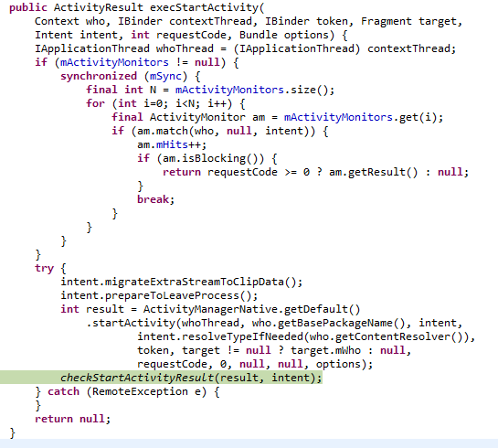The width and height of the screenshot is (498, 448).
Task: Click the for loop keyword
Action: 95,103
